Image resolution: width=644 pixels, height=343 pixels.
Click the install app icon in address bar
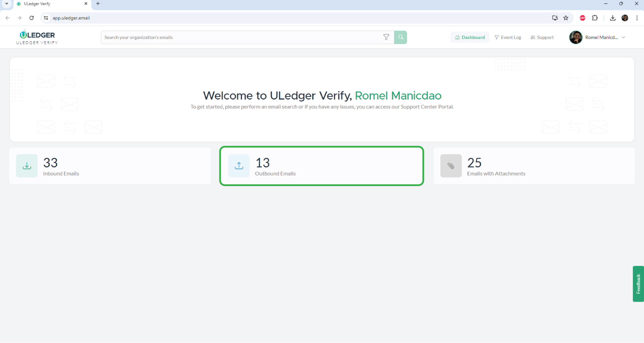point(555,18)
